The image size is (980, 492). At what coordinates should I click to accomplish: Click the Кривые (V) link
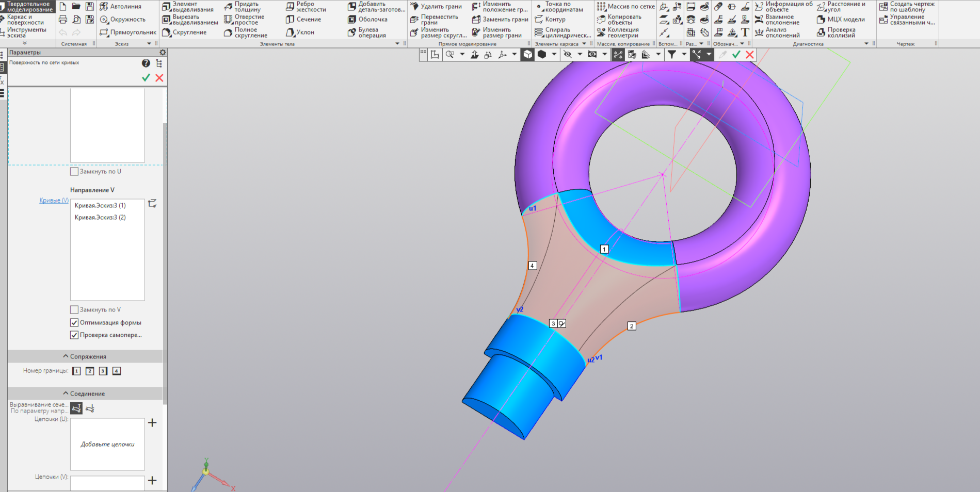pos(54,201)
